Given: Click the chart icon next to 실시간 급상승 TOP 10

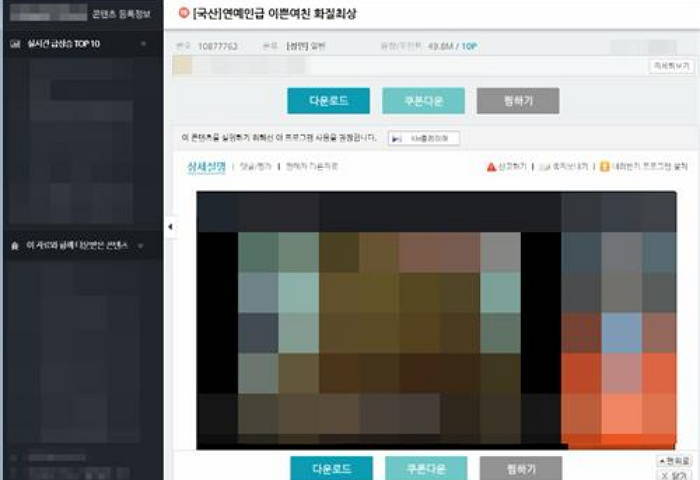Looking at the screenshot, I should click(x=16, y=44).
